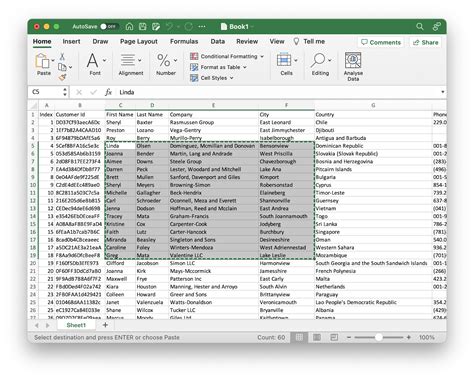The width and height of the screenshot is (474, 379).
Task: Open the Page Layout tab
Action: click(139, 42)
